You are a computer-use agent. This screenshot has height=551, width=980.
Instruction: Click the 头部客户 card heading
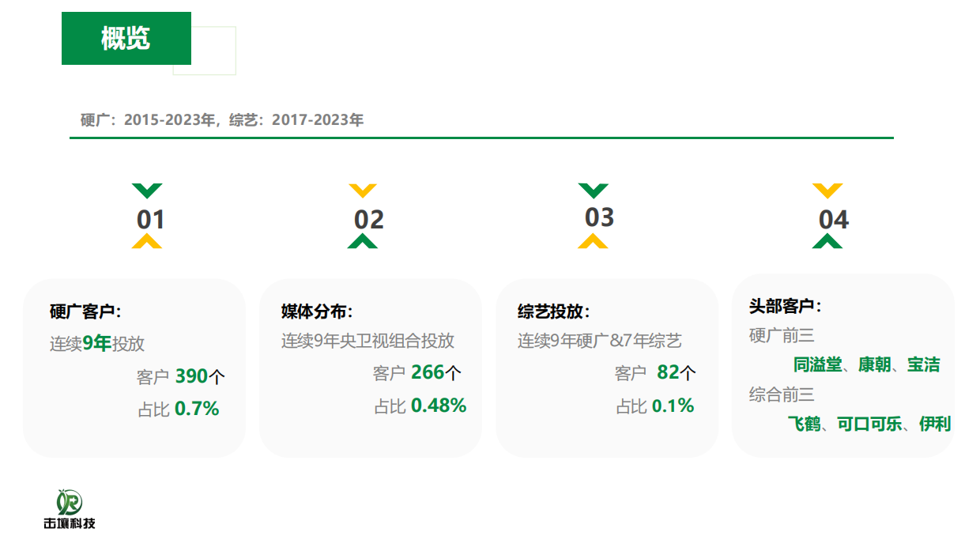point(785,306)
